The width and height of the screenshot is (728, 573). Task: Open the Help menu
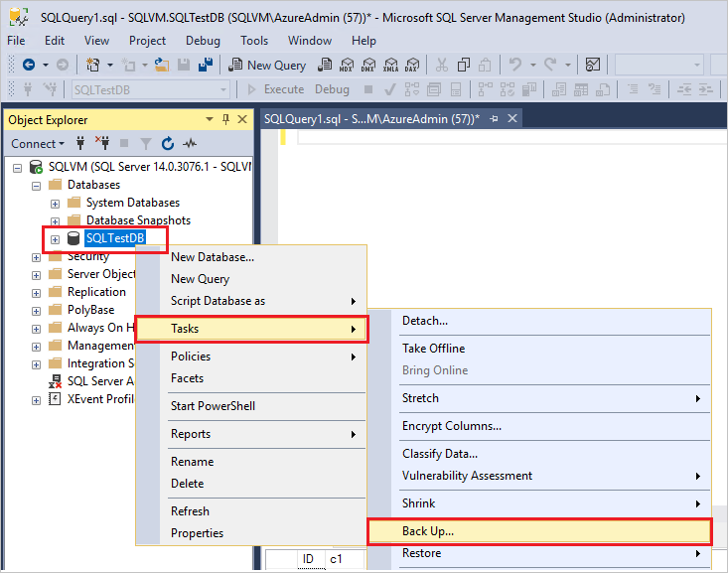pos(364,41)
